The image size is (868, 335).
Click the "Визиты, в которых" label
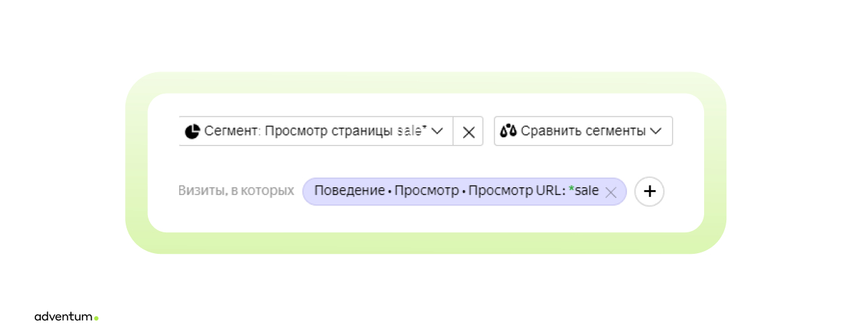click(236, 191)
